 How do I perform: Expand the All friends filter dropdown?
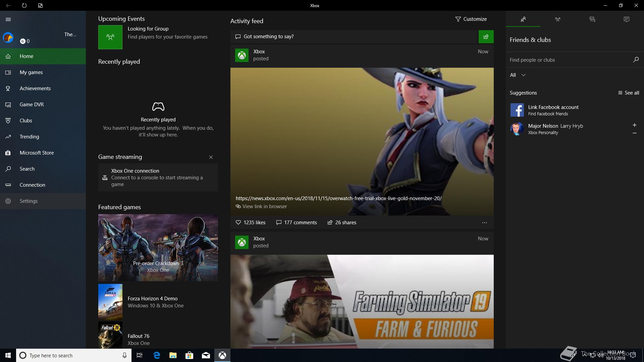(518, 75)
